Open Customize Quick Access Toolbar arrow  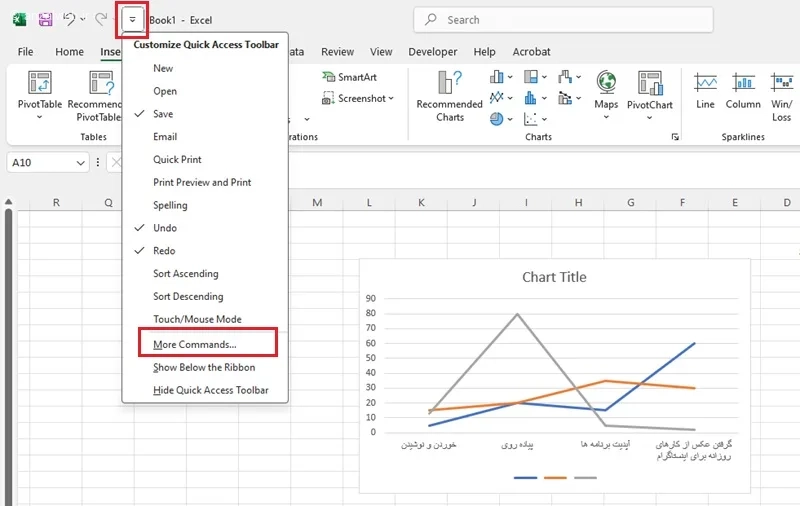[132, 20]
